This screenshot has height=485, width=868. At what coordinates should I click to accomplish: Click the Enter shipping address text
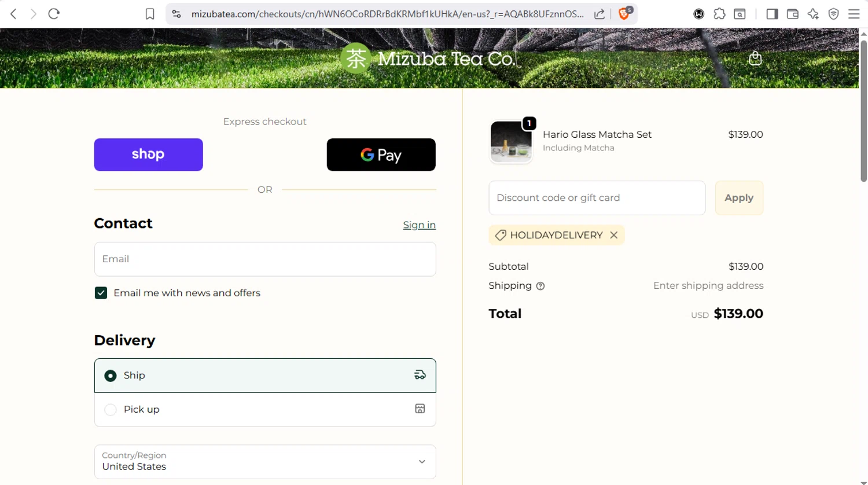tap(708, 286)
